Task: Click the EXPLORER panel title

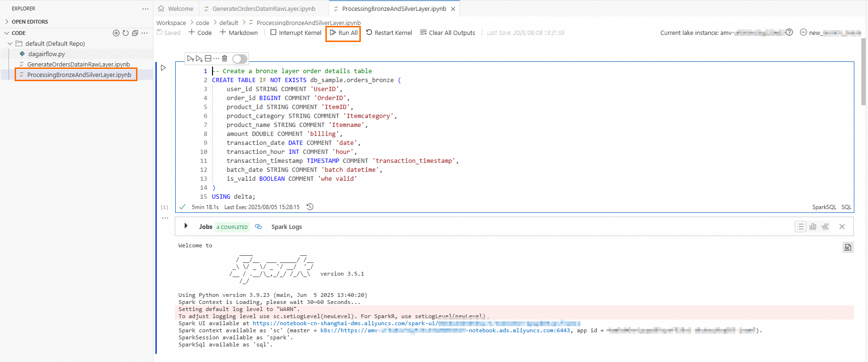Action: 24,8
